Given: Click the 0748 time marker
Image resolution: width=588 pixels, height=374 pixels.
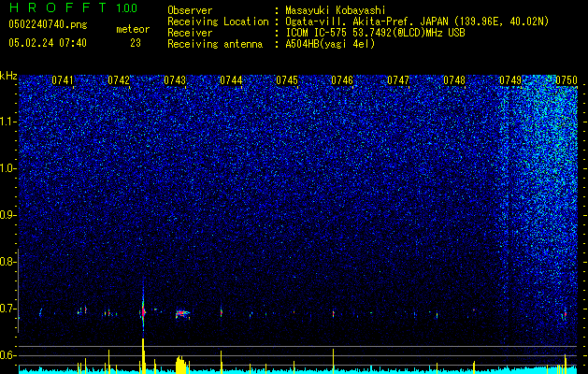Looking at the screenshot, I should 454,80.
